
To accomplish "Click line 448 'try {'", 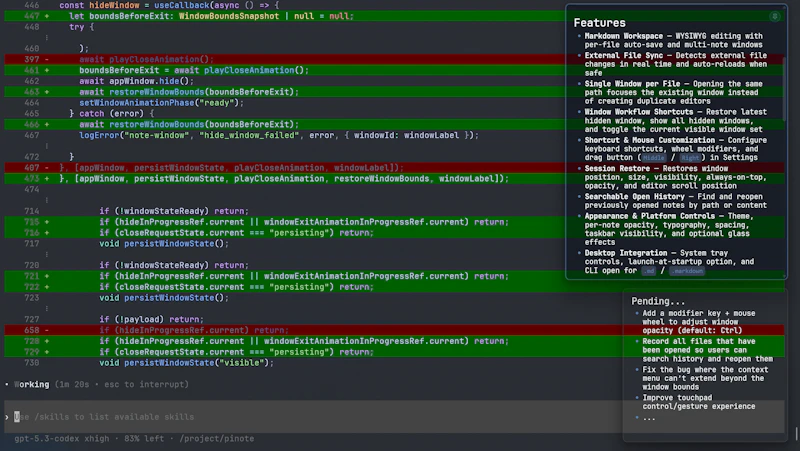I will point(82,27).
